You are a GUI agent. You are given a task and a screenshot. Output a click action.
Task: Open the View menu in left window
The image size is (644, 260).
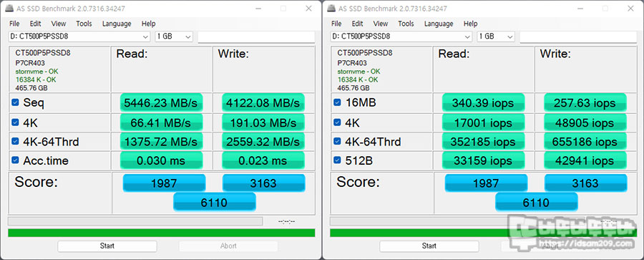point(59,24)
